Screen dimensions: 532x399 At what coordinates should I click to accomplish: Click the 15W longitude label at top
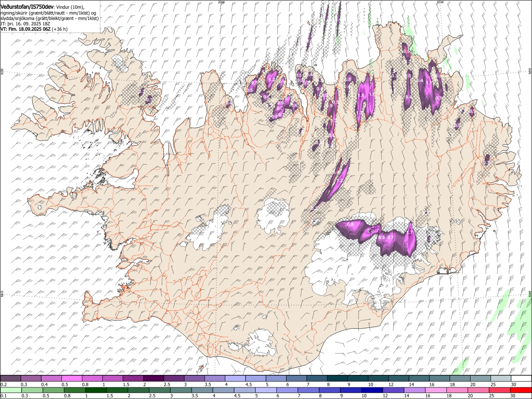[x=441, y=2]
